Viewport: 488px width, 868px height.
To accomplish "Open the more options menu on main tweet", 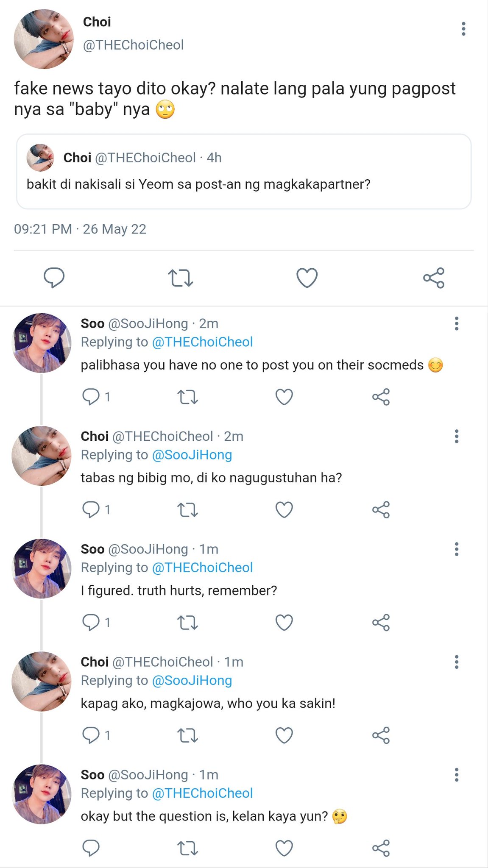I will [463, 29].
